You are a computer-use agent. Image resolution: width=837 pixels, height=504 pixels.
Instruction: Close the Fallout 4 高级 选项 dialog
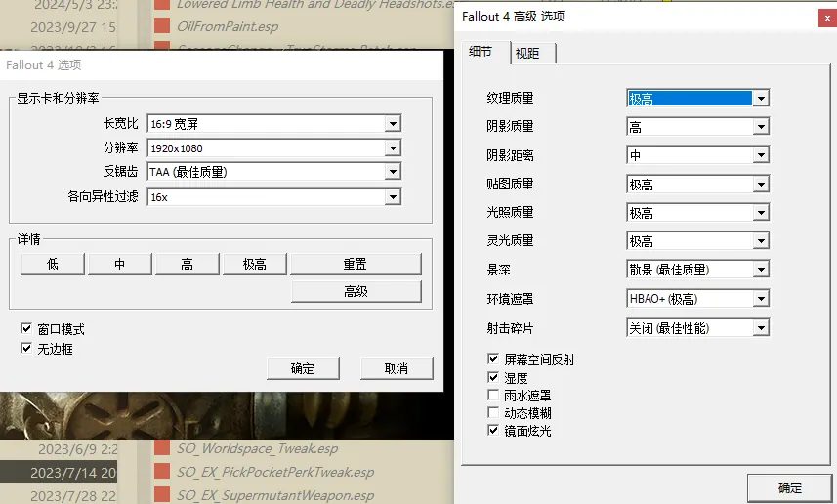pyautogui.click(x=827, y=18)
